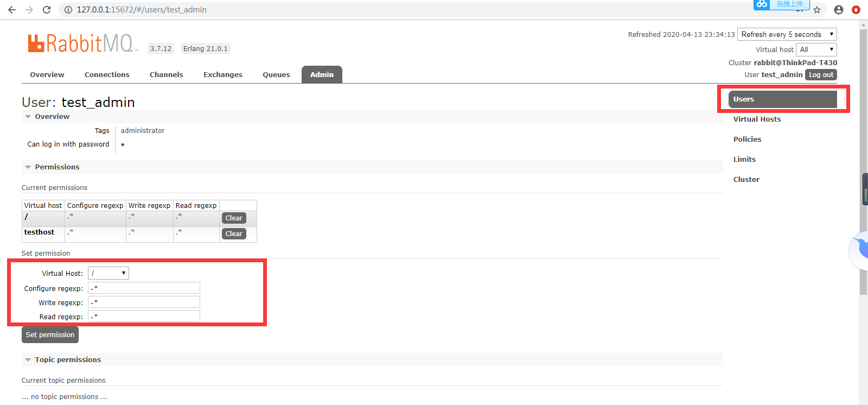Open the Virtual Host selector in Set permission
This screenshot has width=868, height=405.
click(108, 273)
